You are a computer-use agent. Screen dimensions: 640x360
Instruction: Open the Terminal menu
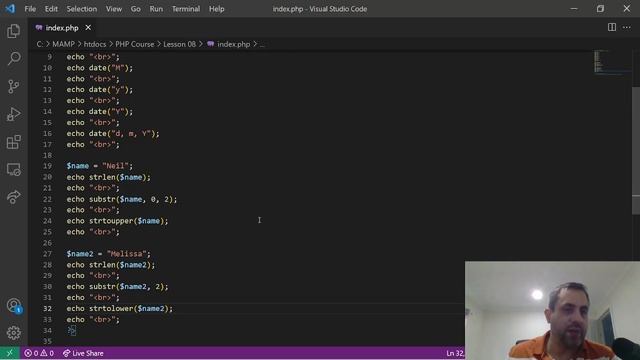[186, 9]
